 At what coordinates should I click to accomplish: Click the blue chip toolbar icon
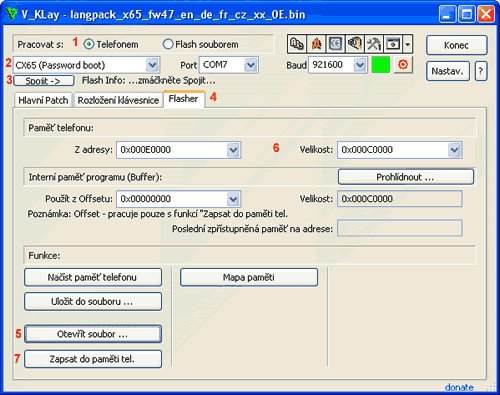tap(335, 44)
